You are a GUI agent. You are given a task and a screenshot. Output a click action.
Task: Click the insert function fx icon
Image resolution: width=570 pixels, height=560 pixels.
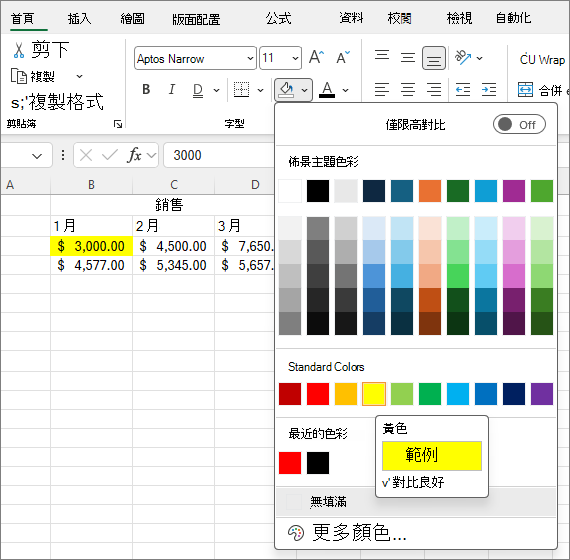(135, 155)
